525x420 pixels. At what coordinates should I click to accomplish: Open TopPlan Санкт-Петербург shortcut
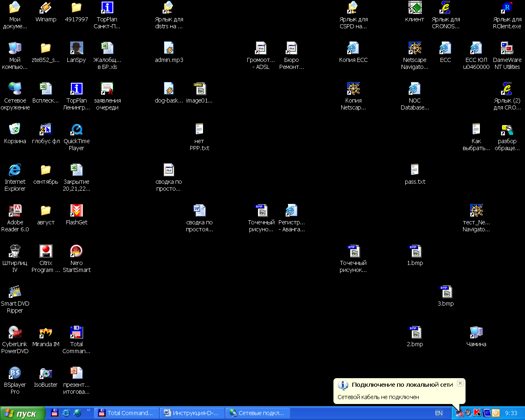click(x=107, y=15)
